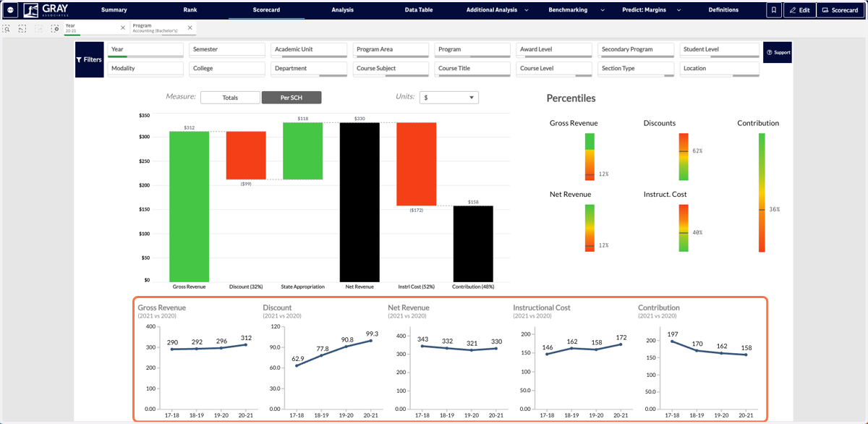Click the Edit sheet button

click(x=799, y=10)
